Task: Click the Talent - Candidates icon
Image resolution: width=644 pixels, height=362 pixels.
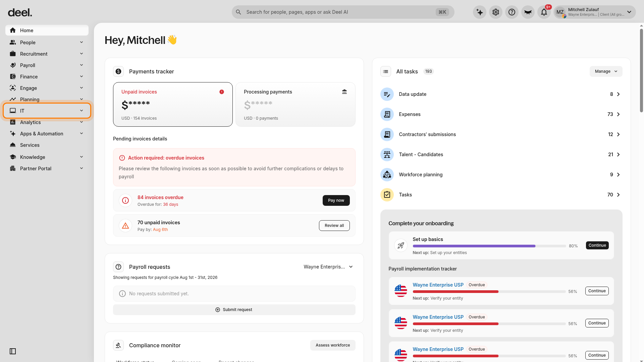Action: click(387, 155)
